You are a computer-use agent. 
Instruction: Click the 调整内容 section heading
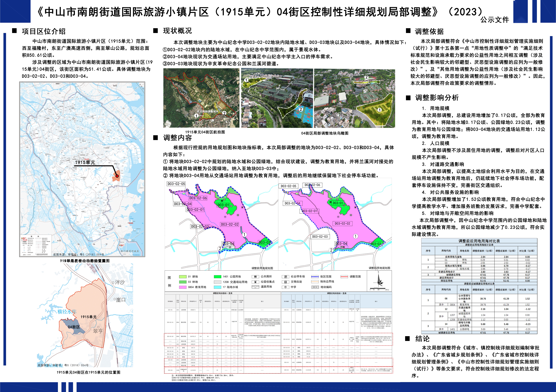coord(177,138)
